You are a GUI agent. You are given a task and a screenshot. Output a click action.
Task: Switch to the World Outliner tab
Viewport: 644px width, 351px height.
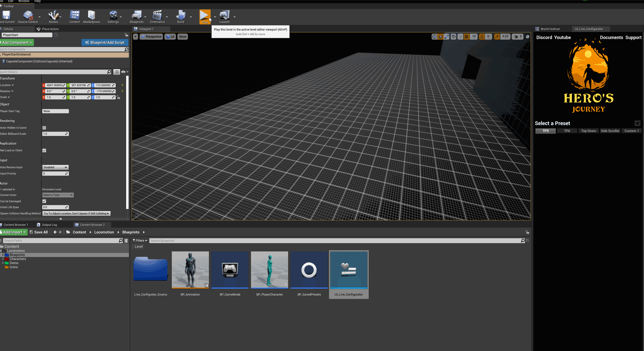click(550, 29)
